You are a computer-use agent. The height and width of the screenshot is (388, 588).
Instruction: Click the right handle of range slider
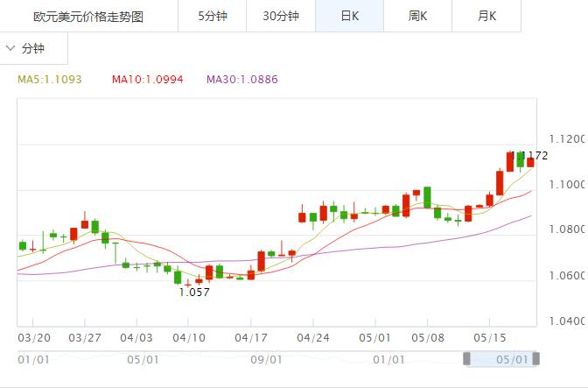[x=536, y=359]
